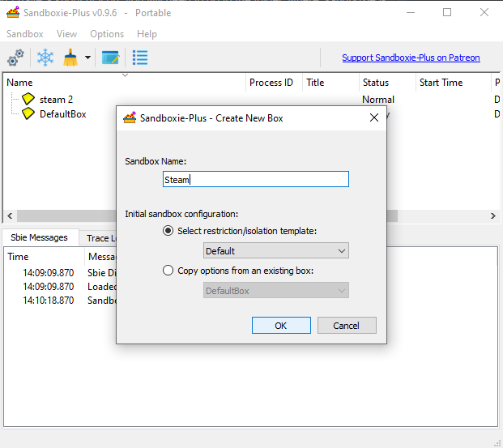503x448 pixels.
Task: Open Support Sandboxie-Plus on Patreon link
Action: [x=411, y=58]
